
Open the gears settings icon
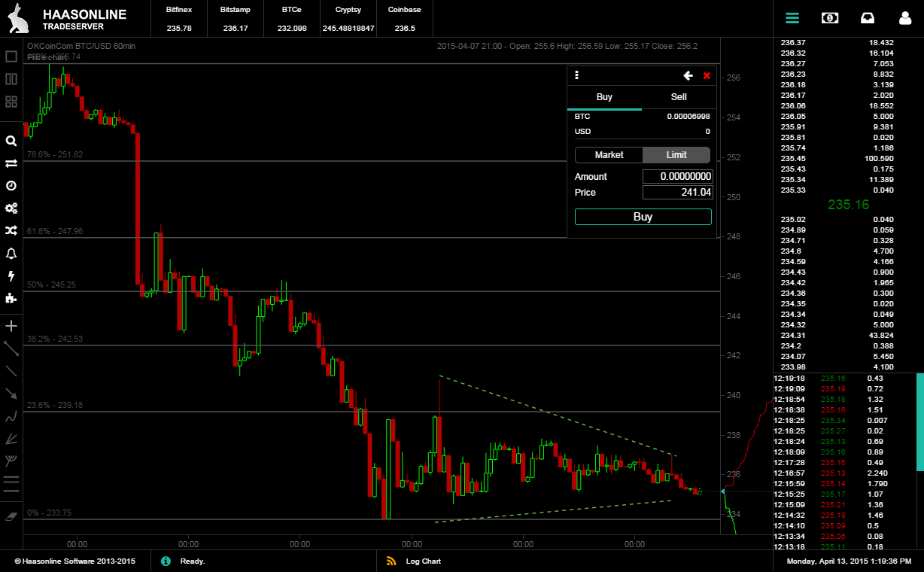(x=11, y=208)
